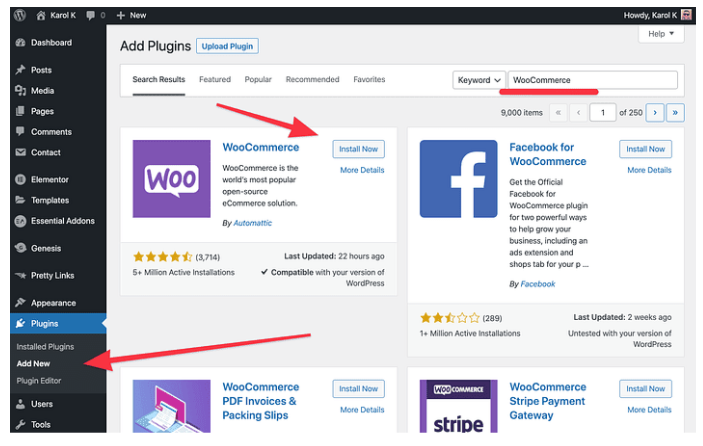The image size is (703, 446).
Task: Open More Details for Facebook for WooCommerce
Action: click(649, 170)
